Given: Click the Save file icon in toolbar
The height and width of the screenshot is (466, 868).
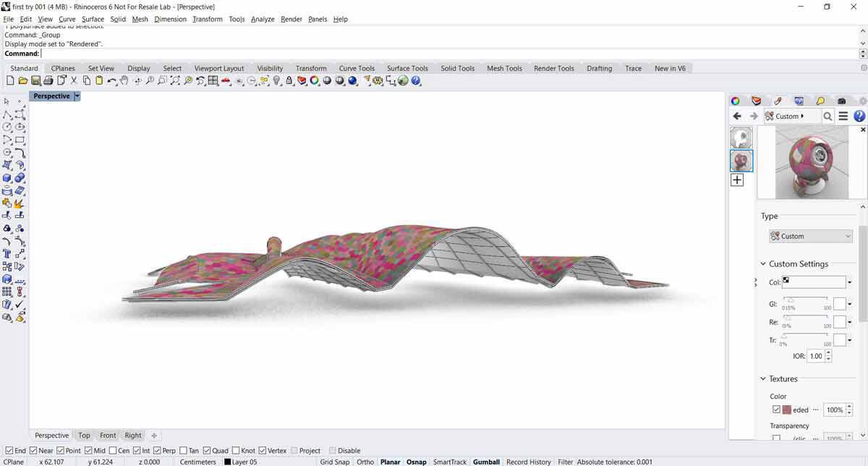Looking at the screenshot, I should point(35,81).
